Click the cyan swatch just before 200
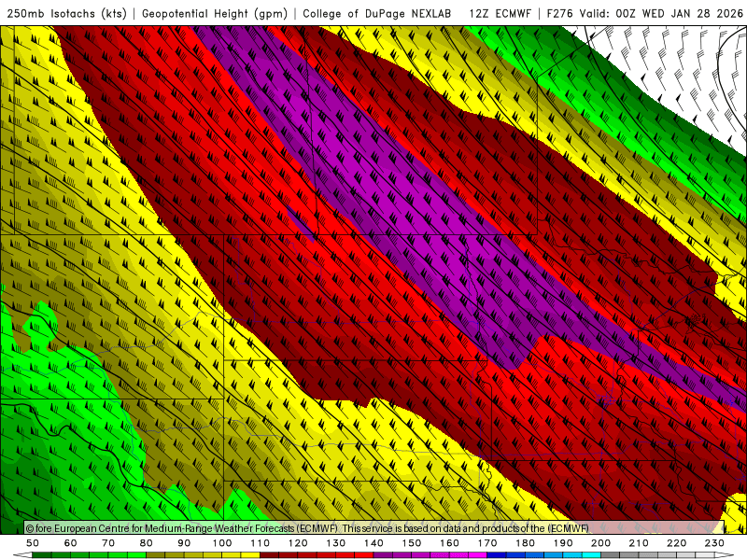This screenshot has width=747, height=560. coord(591,555)
